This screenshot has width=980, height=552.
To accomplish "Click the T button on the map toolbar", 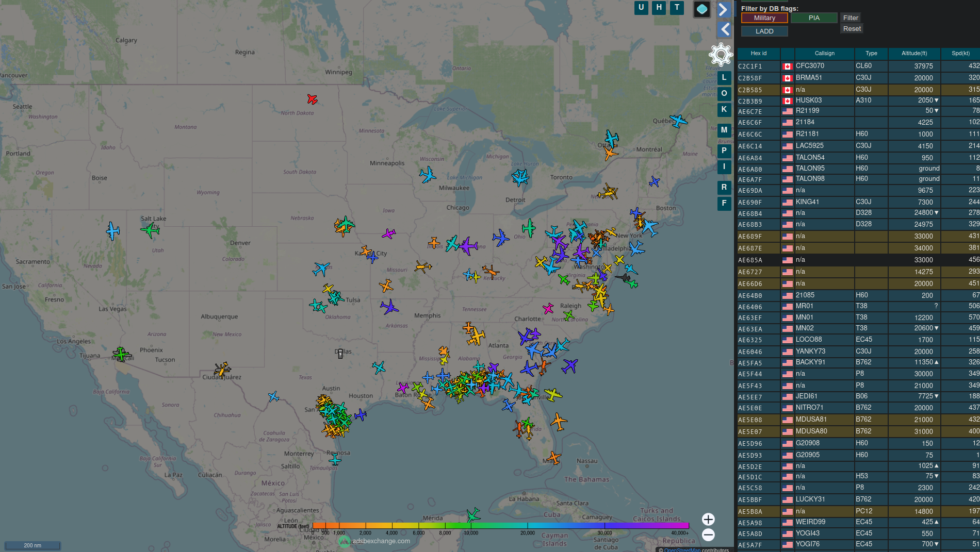I will click(677, 8).
